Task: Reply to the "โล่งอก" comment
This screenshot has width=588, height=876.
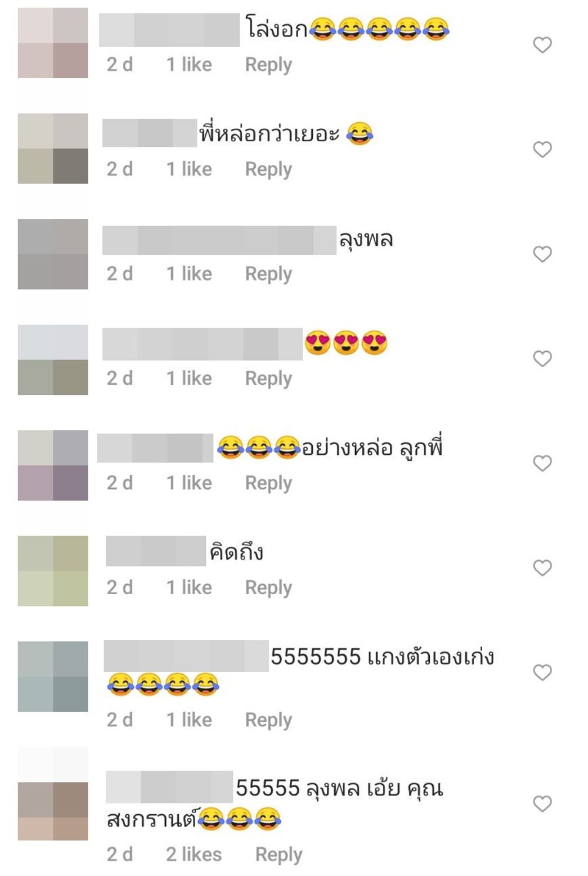Action: tap(268, 65)
